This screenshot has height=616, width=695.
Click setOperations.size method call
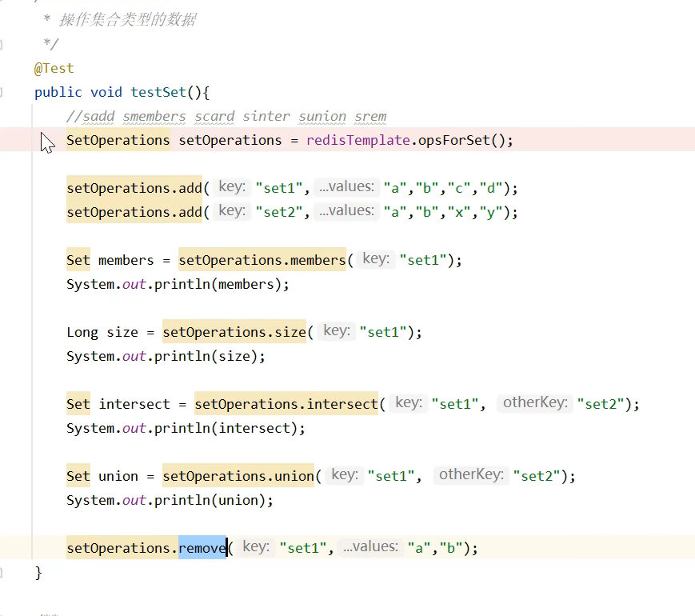tap(234, 333)
